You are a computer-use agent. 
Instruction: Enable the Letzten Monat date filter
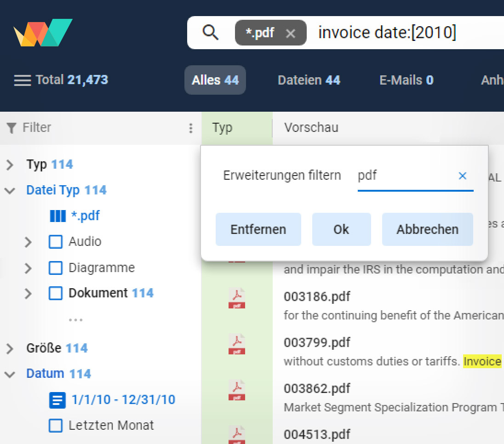pos(56,426)
